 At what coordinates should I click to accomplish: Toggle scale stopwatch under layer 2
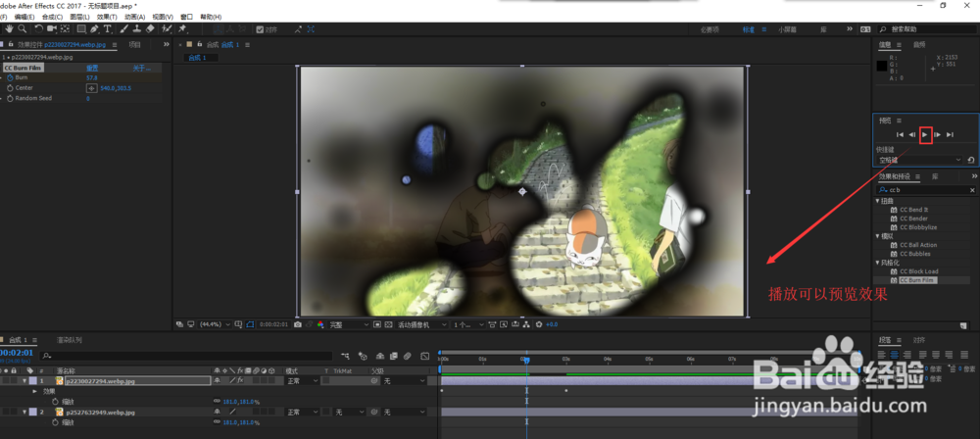55,422
